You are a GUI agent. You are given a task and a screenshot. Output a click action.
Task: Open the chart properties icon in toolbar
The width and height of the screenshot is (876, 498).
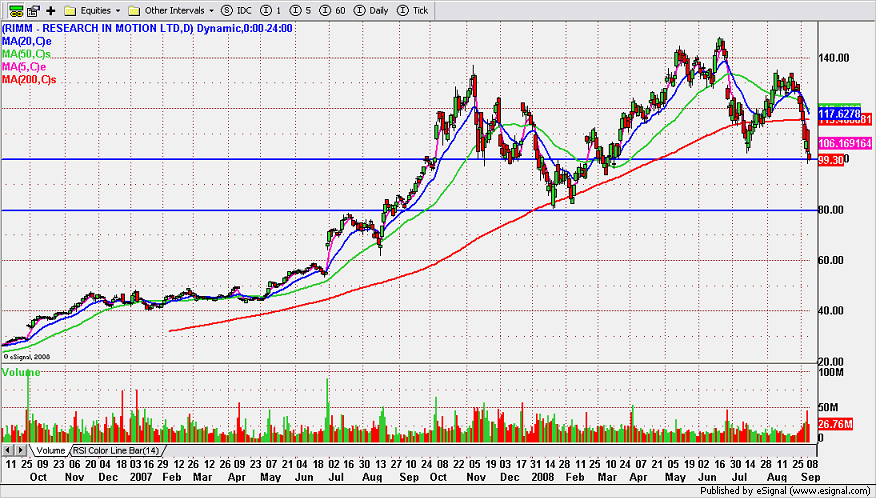(x=34, y=10)
